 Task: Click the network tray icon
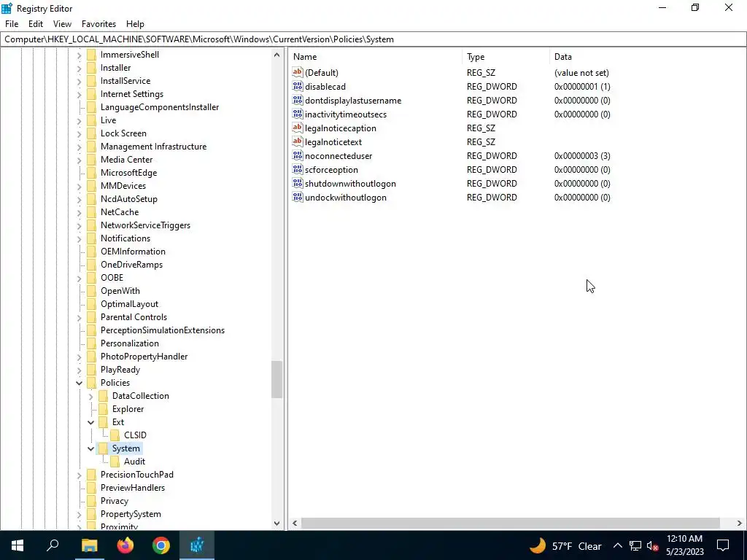(635, 545)
